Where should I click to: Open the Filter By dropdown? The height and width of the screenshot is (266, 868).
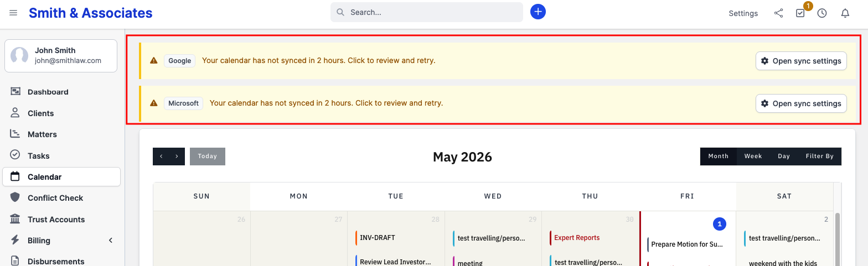coord(819,157)
